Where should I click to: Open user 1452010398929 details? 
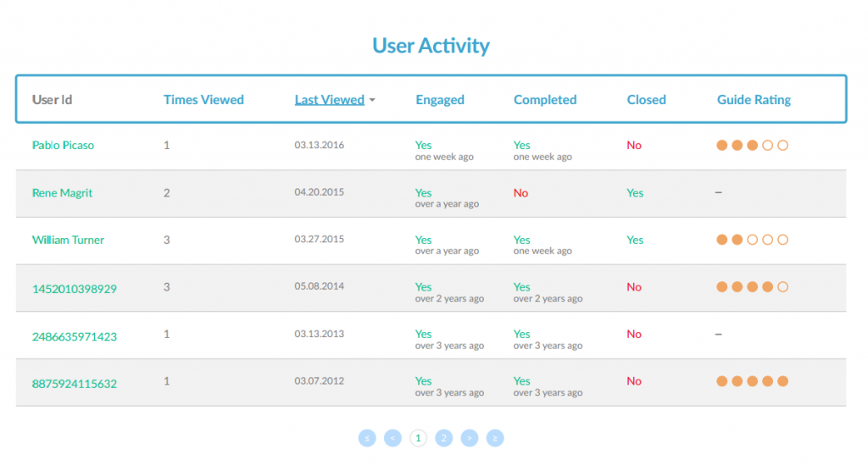click(x=75, y=289)
